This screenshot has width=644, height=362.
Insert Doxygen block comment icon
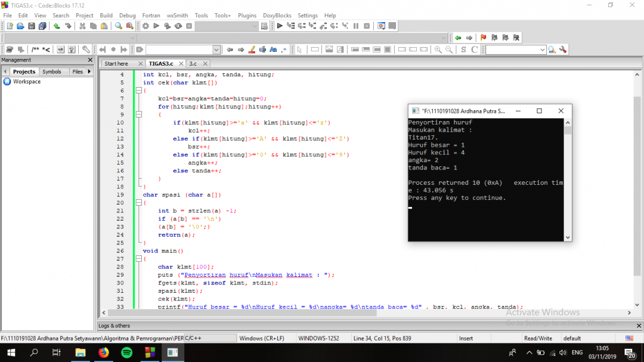tap(35, 49)
